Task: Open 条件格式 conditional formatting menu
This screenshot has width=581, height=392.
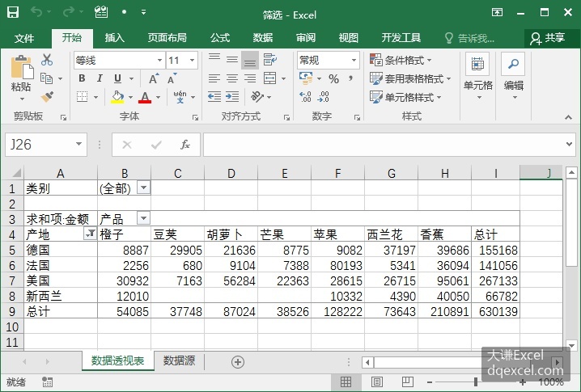Action: 401,60
